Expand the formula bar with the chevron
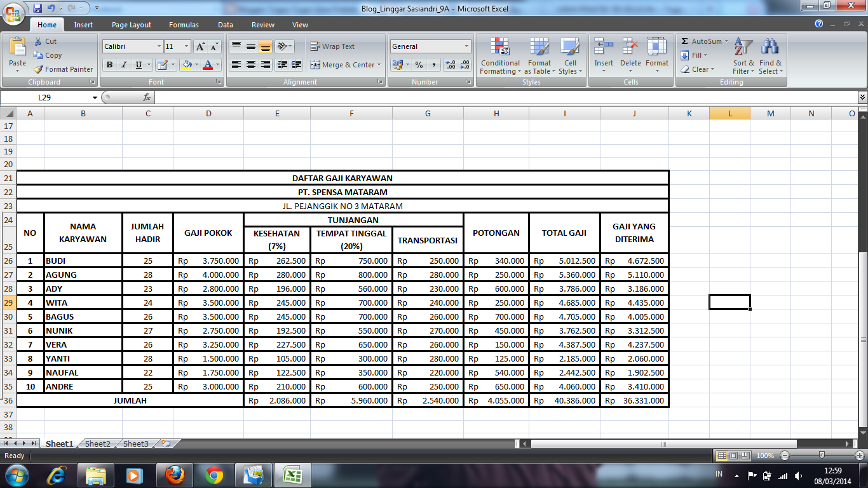 [862, 97]
